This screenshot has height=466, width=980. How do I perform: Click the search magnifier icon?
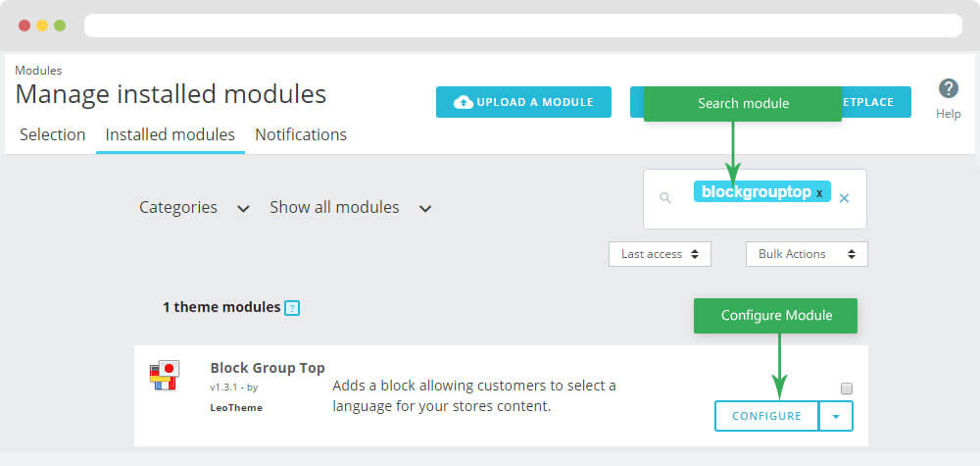click(665, 198)
